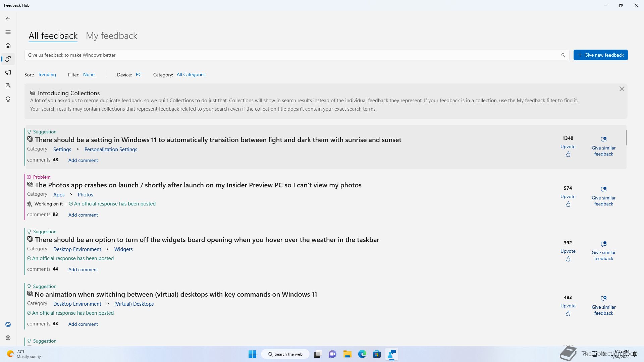Click official response text on Photos problem

[x=115, y=204]
